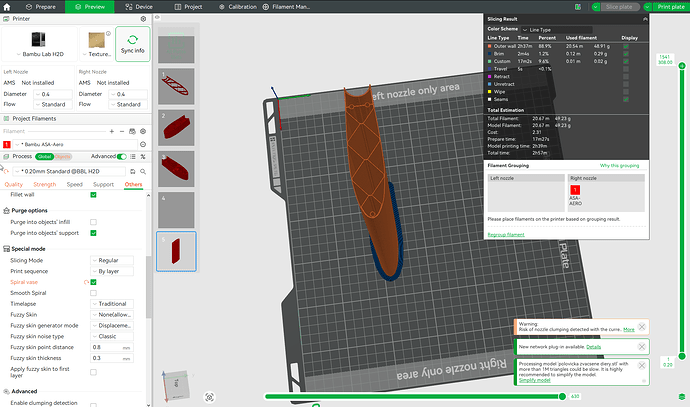Remove a filament with minus icon
This screenshot has height=407, width=690.
[122, 131]
